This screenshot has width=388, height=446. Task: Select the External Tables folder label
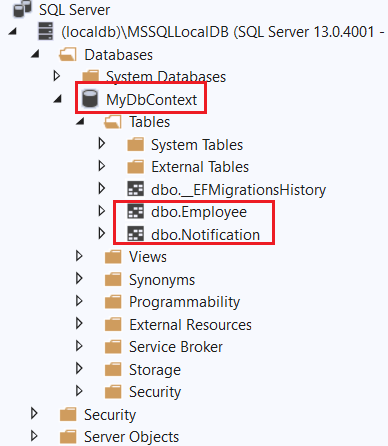[x=200, y=167]
